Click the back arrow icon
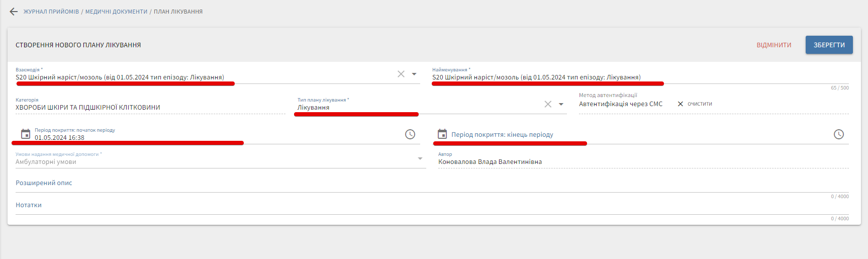This screenshot has width=868, height=259. [x=14, y=12]
